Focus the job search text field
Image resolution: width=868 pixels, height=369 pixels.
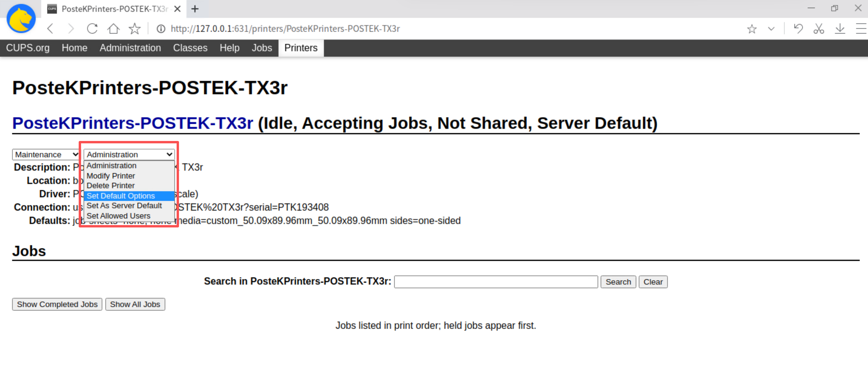pyautogui.click(x=496, y=282)
